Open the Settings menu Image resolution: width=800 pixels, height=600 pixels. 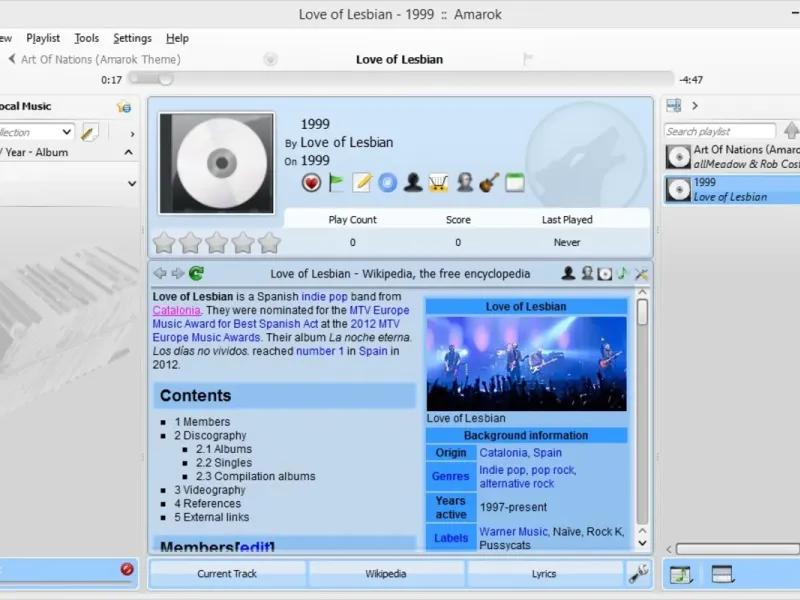(132, 38)
